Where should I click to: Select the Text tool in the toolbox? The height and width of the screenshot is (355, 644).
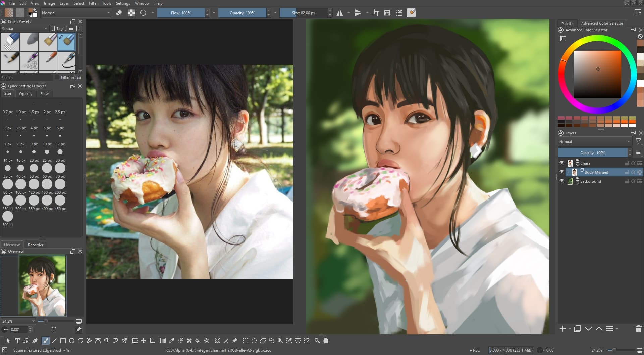pyautogui.click(x=17, y=341)
